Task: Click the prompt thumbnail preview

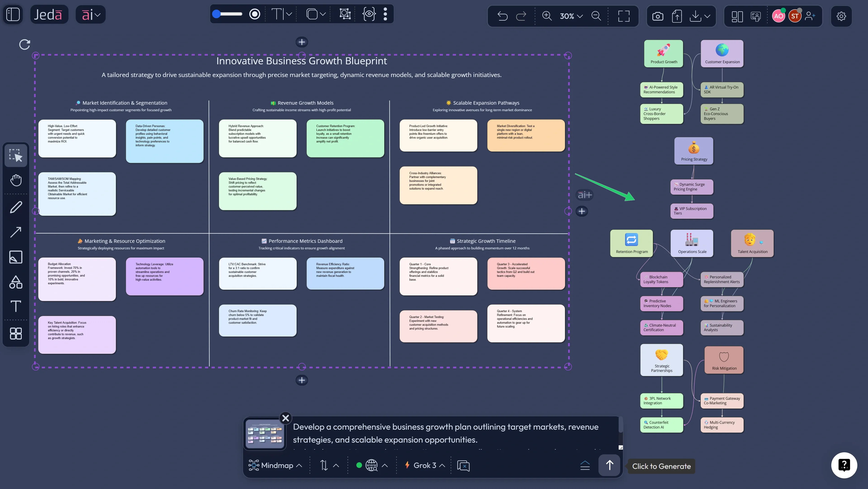Action: 265,434
